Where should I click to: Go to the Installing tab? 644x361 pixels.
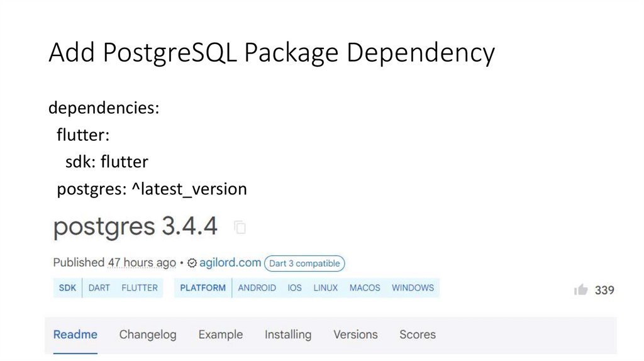[x=288, y=335]
